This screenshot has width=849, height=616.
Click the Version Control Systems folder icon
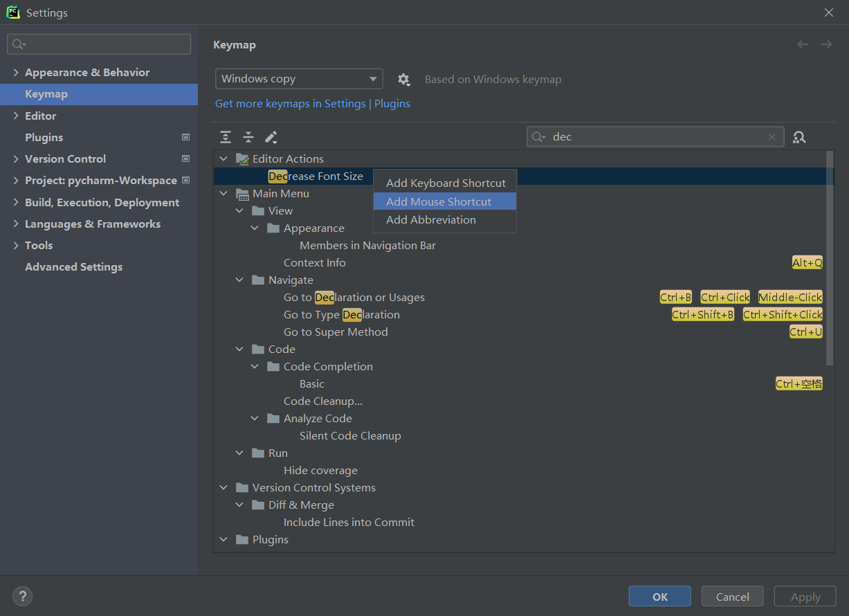242,488
